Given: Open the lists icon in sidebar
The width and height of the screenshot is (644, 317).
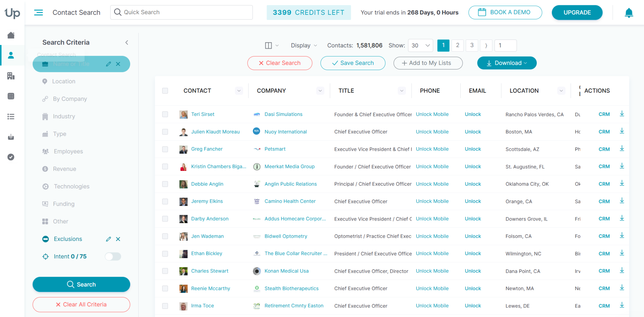Looking at the screenshot, I should point(11,117).
